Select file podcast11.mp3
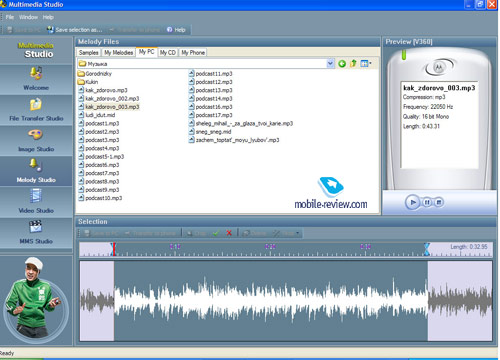Viewport: 500px width, 360px height. click(x=211, y=74)
